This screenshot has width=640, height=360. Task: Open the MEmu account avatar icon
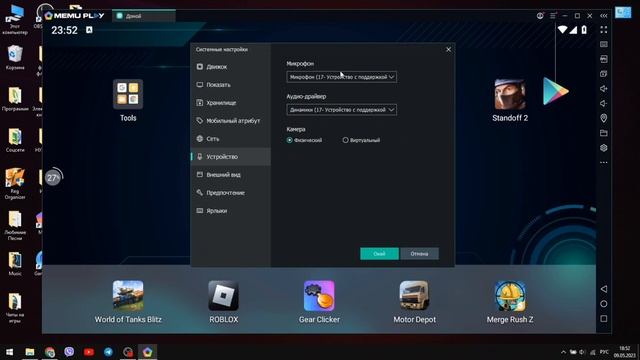(540, 16)
